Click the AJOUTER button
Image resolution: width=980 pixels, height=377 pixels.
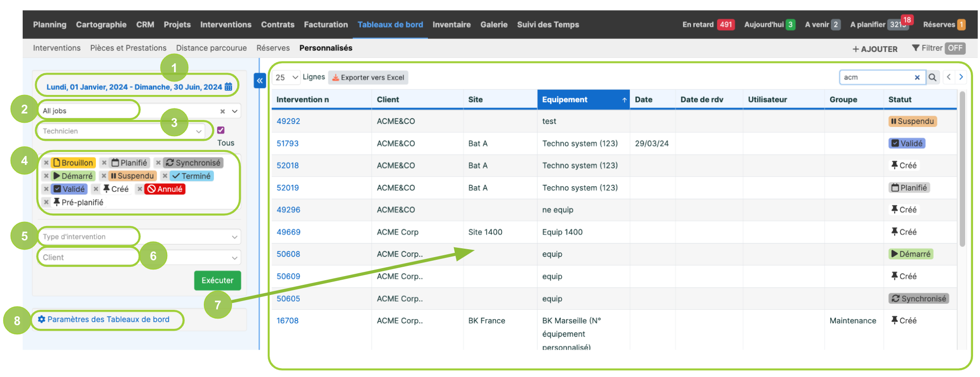coord(875,49)
